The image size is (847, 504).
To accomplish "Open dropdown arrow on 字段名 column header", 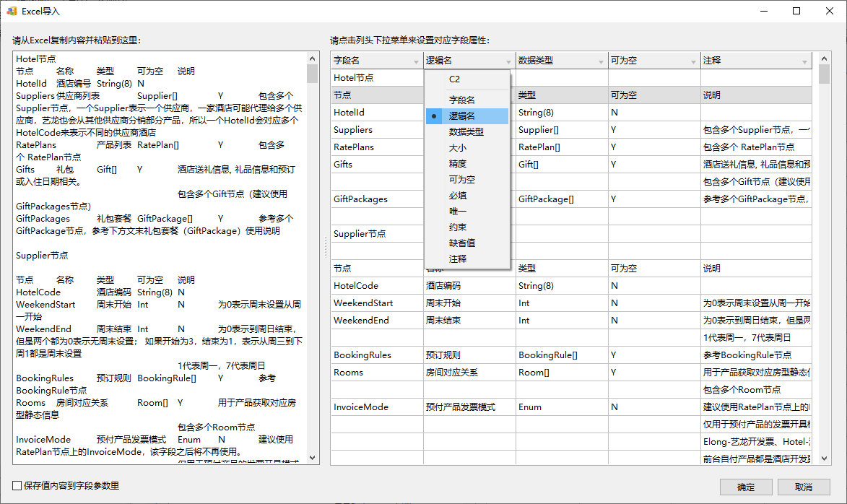I will pyautogui.click(x=415, y=62).
